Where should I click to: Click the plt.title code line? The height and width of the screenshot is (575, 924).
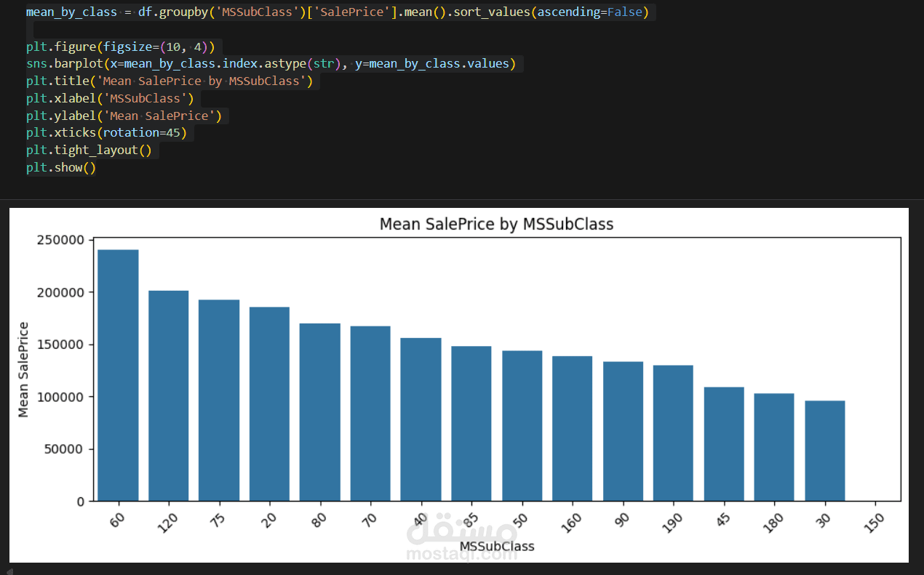(x=170, y=81)
